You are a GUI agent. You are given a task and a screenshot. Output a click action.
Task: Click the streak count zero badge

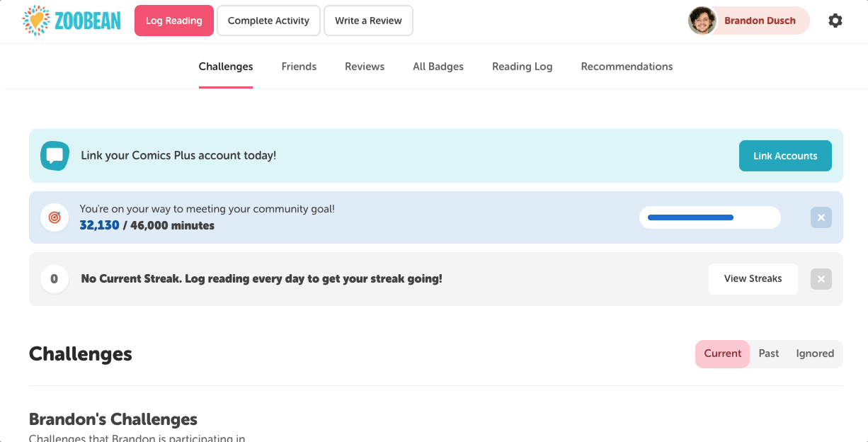pyautogui.click(x=55, y=279)
